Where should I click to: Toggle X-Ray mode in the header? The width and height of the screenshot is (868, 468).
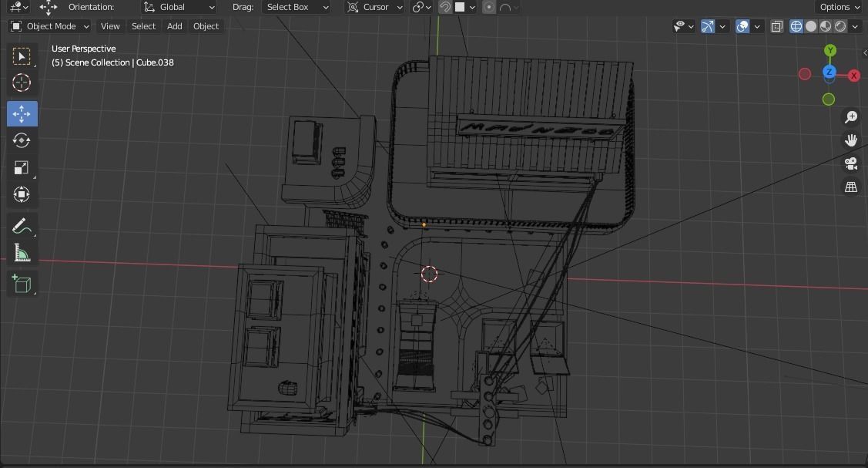pos(777,25)
